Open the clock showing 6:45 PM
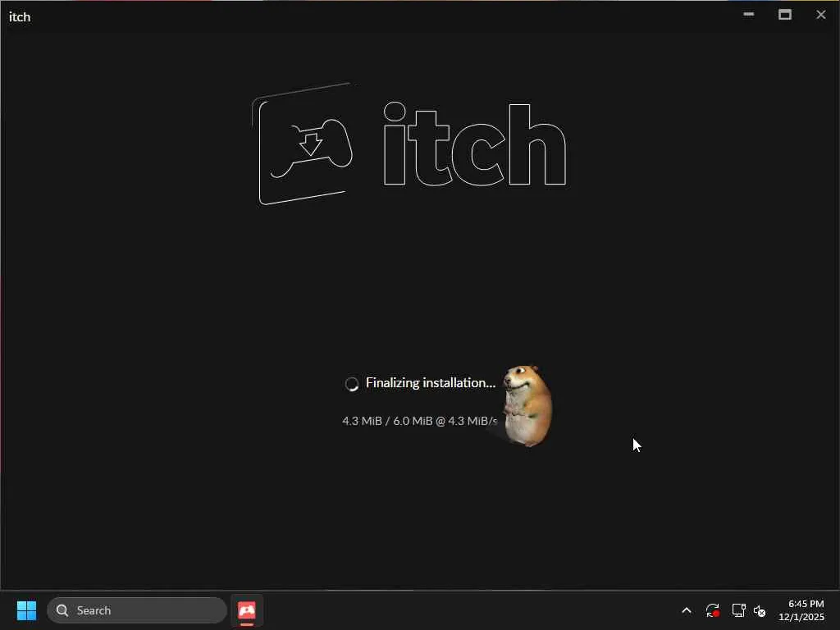 coord(801,610)
